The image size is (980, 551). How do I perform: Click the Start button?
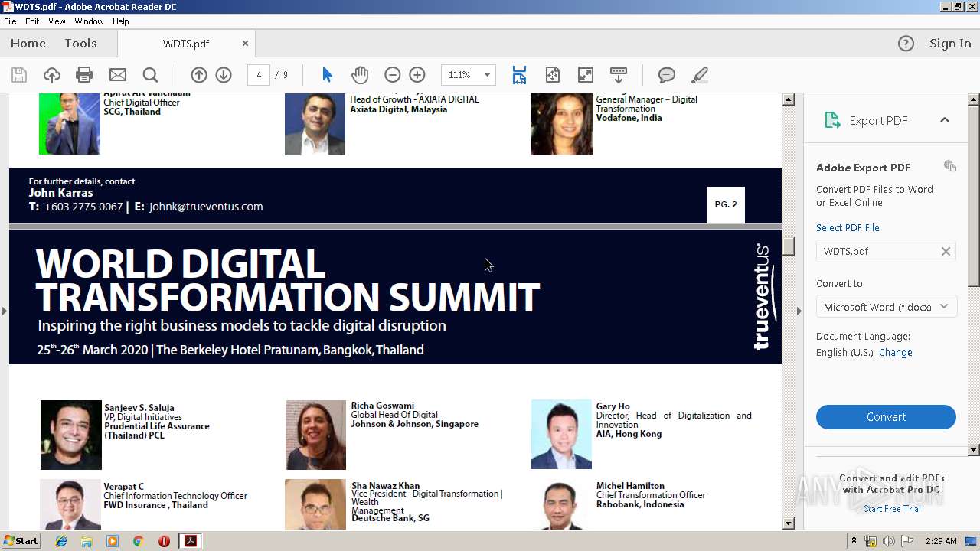tap(21, 541)
